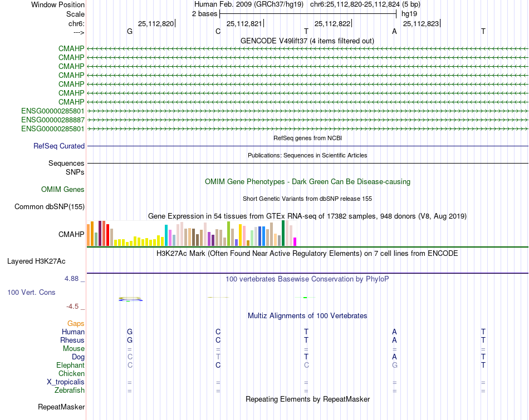Open Multiz Alignments of 100 Vertebrates title

(x=307, y=316)
